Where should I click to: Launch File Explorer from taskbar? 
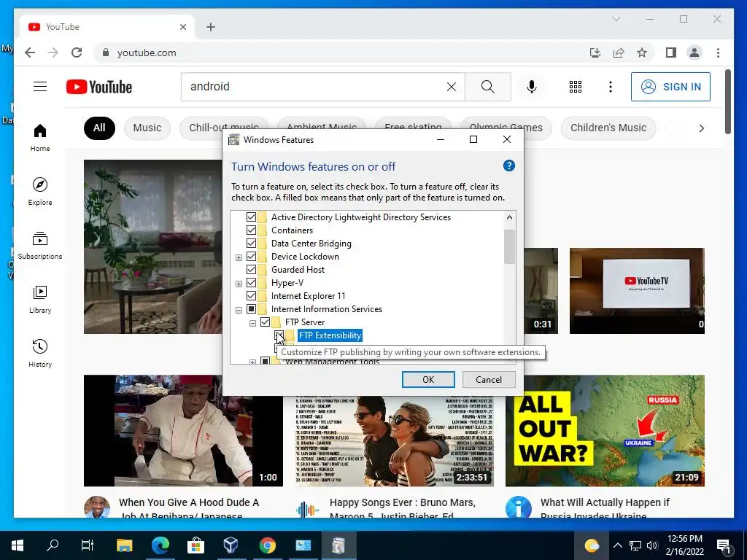click(124, 545)
